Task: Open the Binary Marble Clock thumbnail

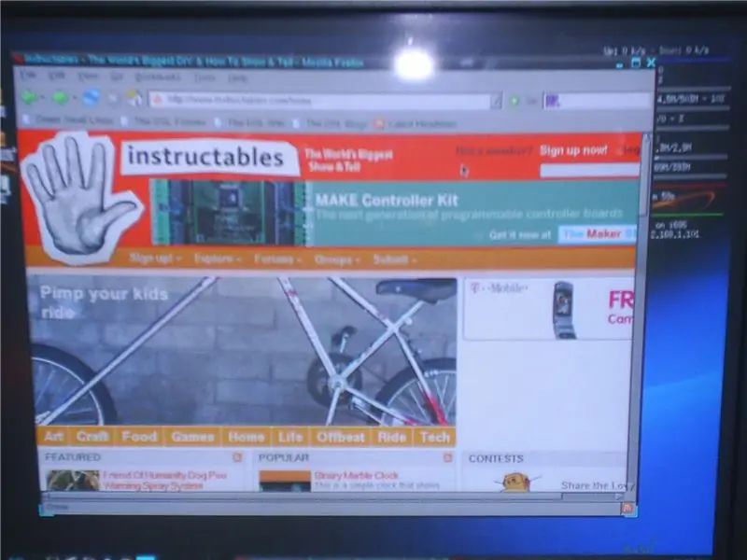Action: 285,481
